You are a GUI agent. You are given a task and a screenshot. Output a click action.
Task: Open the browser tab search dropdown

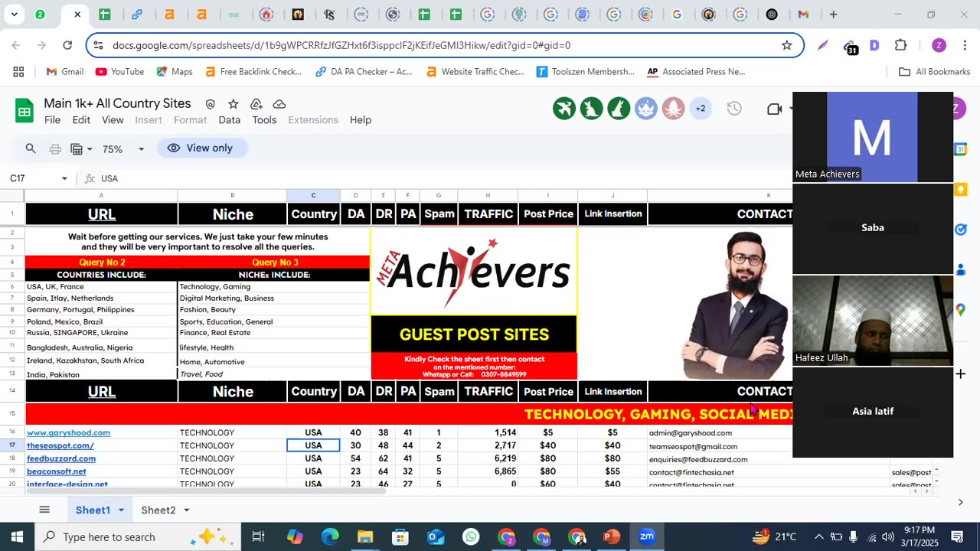coord(14,15)
